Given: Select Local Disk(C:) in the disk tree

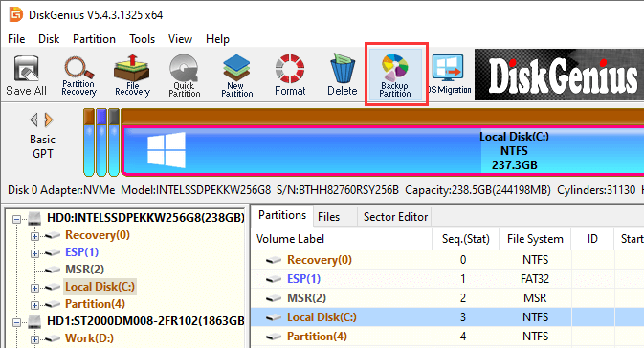Looking at the screenshot, I should pos(100,287).
